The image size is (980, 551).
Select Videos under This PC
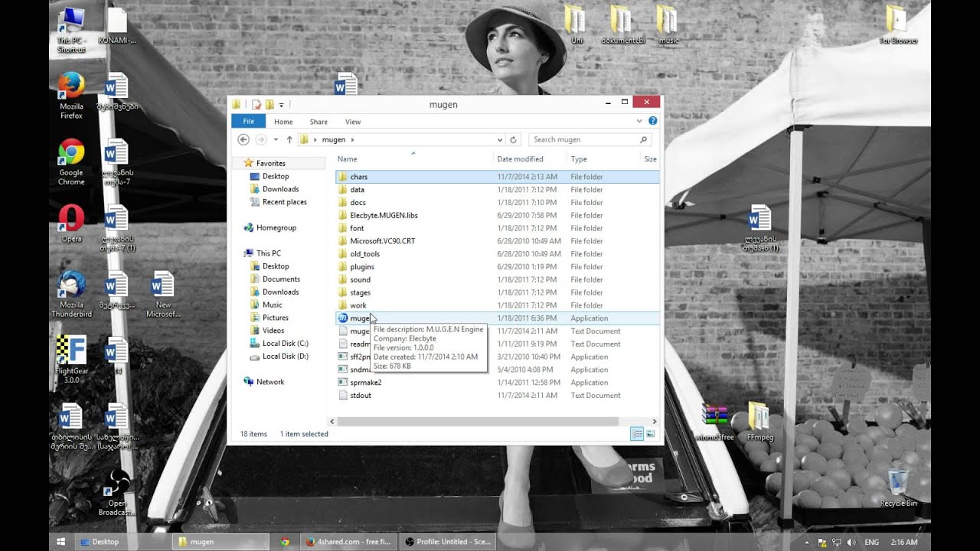tap(273, 331)
